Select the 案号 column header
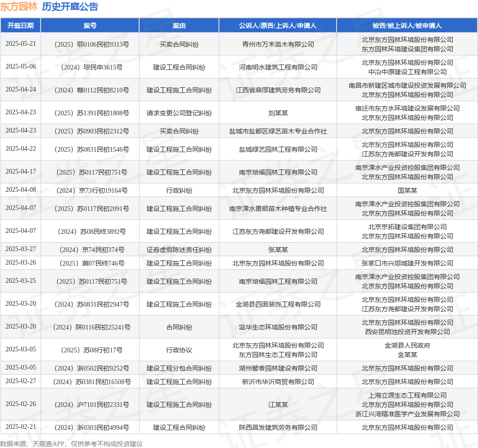The image size is (478, 448). point(90,26)
